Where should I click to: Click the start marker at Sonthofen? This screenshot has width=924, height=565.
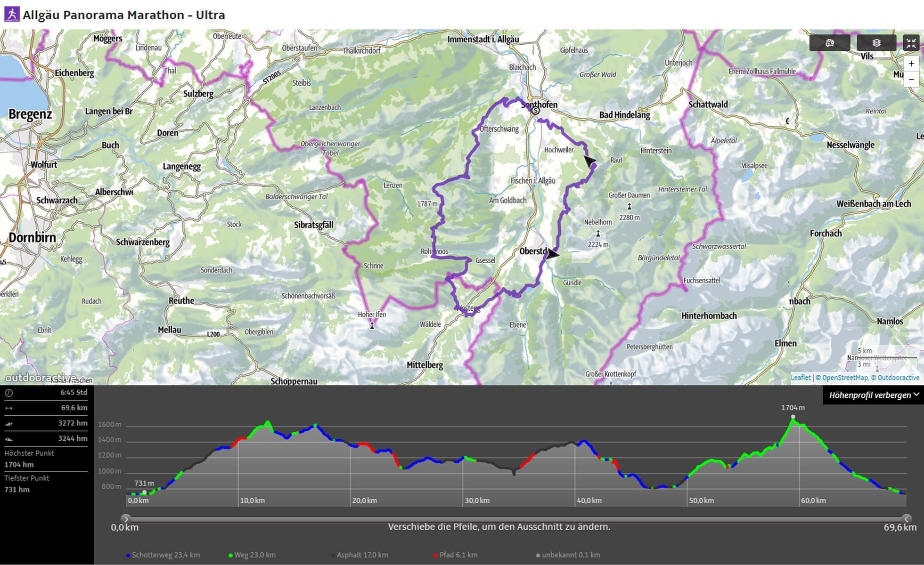(x=535, y=111)
